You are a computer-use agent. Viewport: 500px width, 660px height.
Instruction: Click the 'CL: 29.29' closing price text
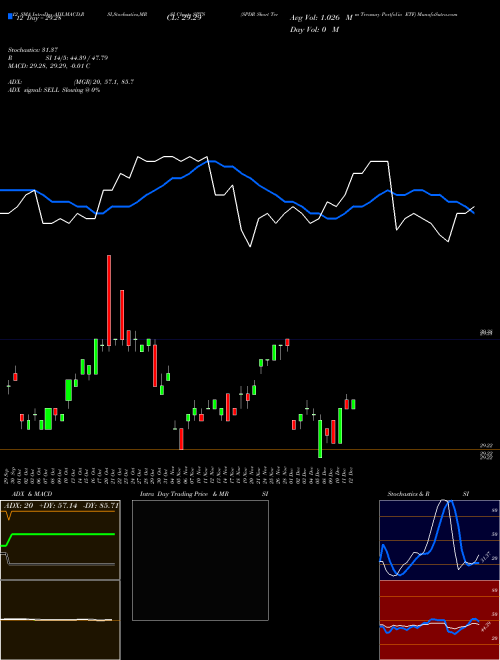point(184,19)
